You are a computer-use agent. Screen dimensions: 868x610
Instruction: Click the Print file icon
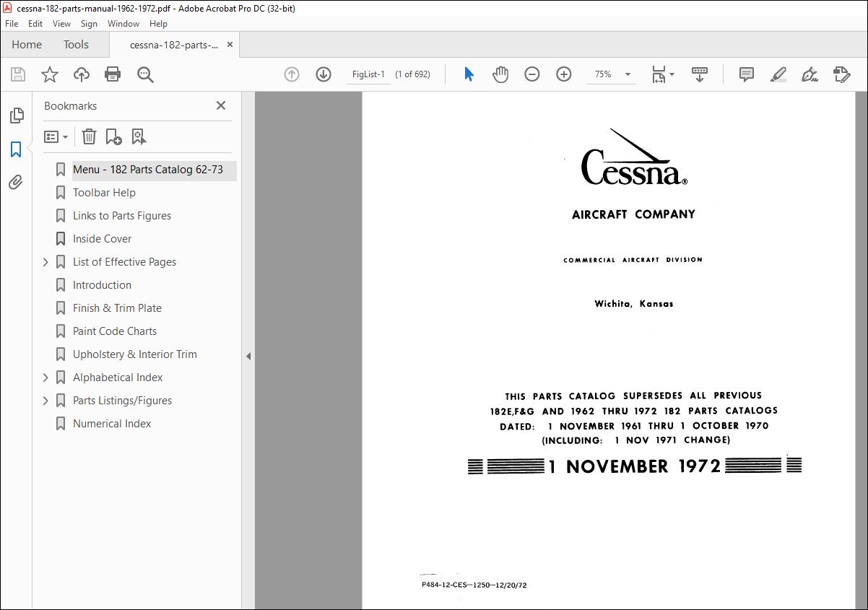[113, 74]
